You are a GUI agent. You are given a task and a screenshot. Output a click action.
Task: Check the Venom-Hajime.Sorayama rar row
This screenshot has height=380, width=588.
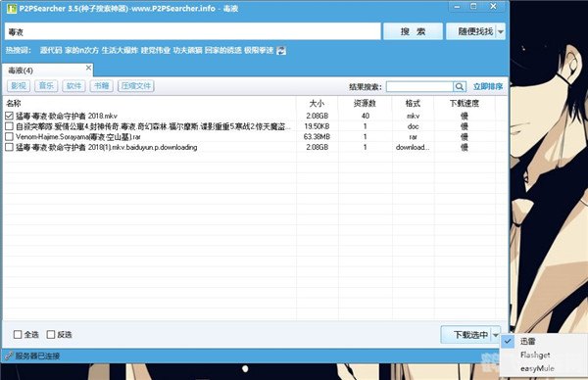(x=10, y=137)
